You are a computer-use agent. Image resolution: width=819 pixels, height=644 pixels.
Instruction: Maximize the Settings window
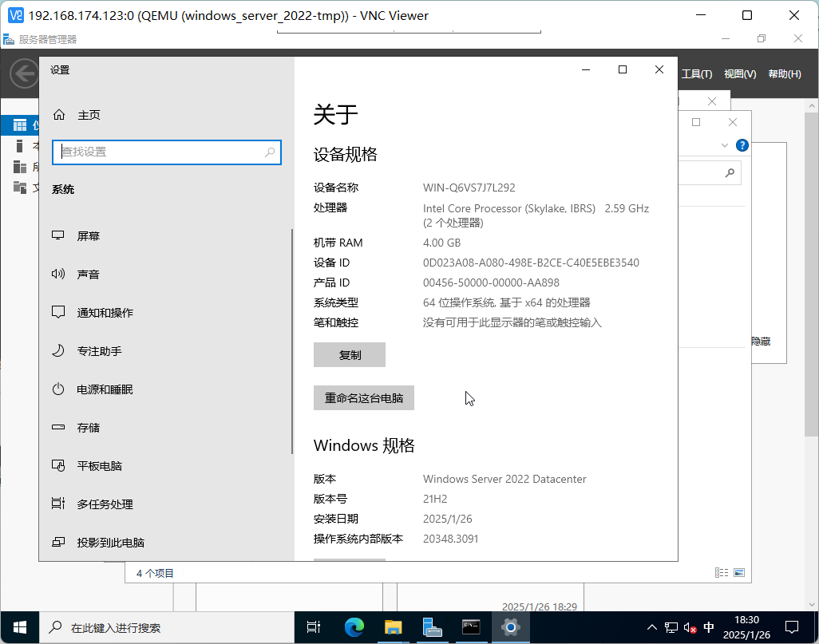click(x=623, y=69)
